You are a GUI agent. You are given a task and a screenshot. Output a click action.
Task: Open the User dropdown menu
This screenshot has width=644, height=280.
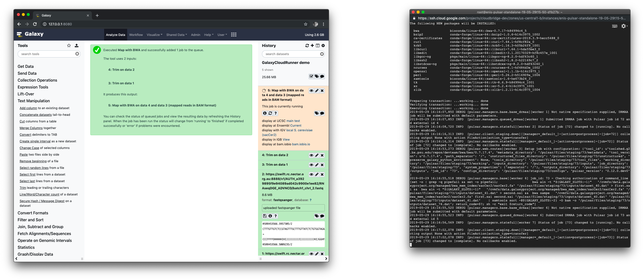click(222, 35)
